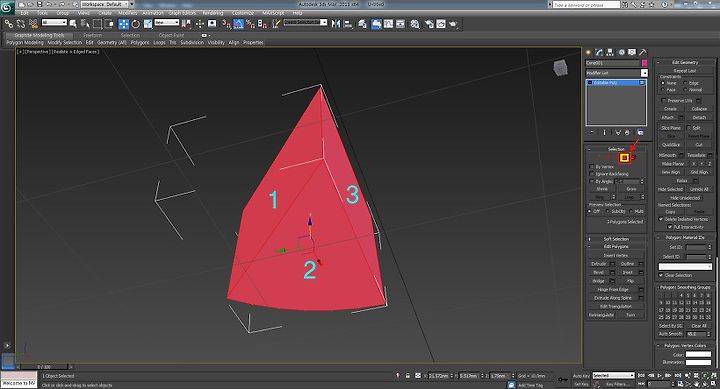Click the Extrude button

point(599,264)
